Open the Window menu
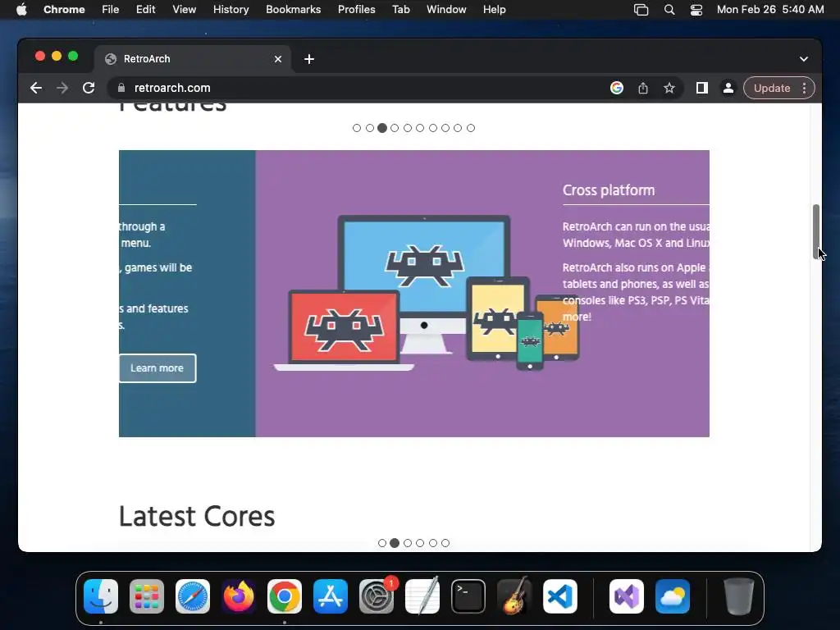The height and width of the screenshot is (630, 840). 446,9
